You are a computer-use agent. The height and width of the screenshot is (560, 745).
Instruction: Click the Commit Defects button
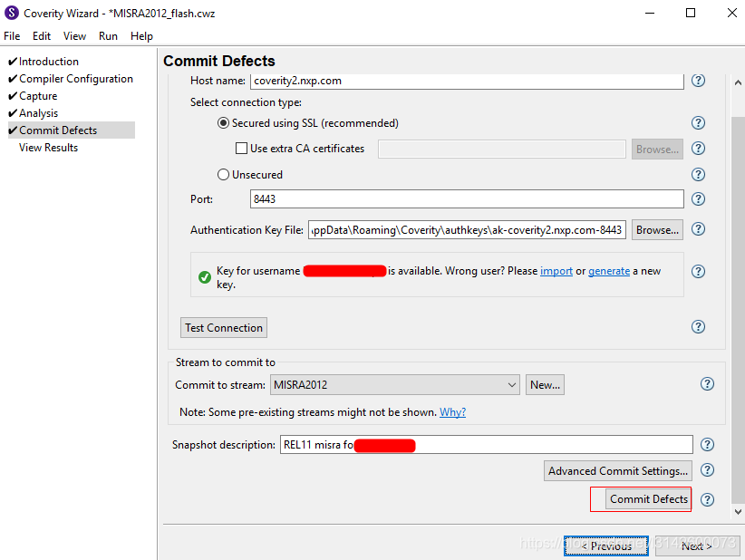648,499
